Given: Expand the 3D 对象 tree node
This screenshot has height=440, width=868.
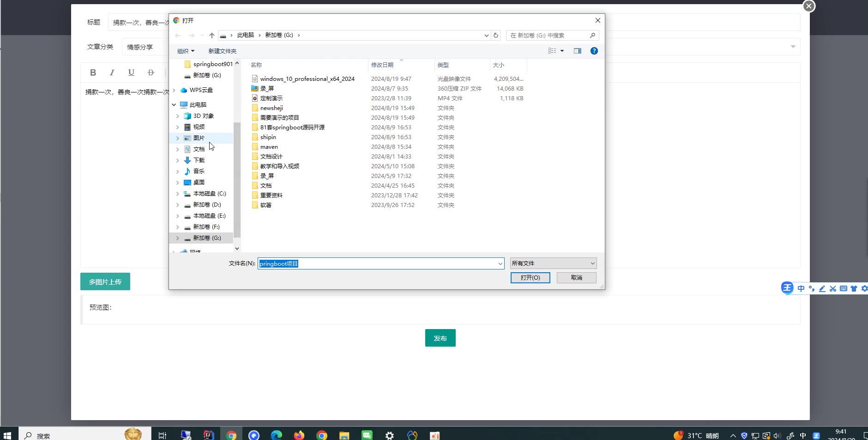Looking at the screenshot, I should [x=178, y=116].
